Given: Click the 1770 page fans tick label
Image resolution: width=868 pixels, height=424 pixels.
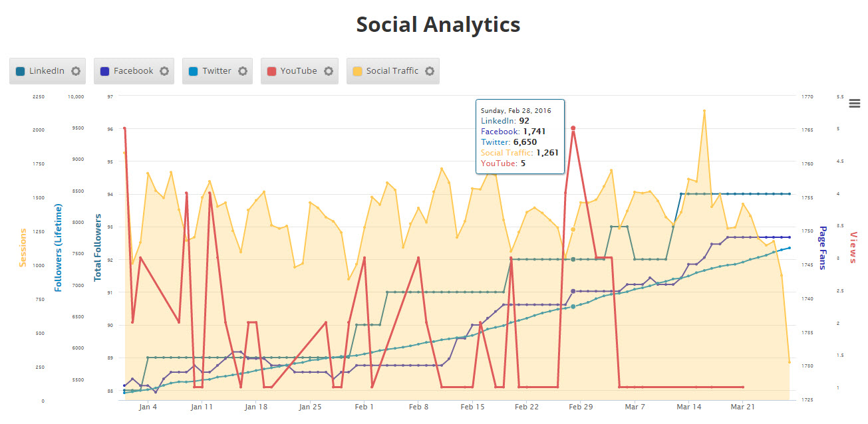Looking at the screenshot, I should pyautogui.click(x=807, y=96).
